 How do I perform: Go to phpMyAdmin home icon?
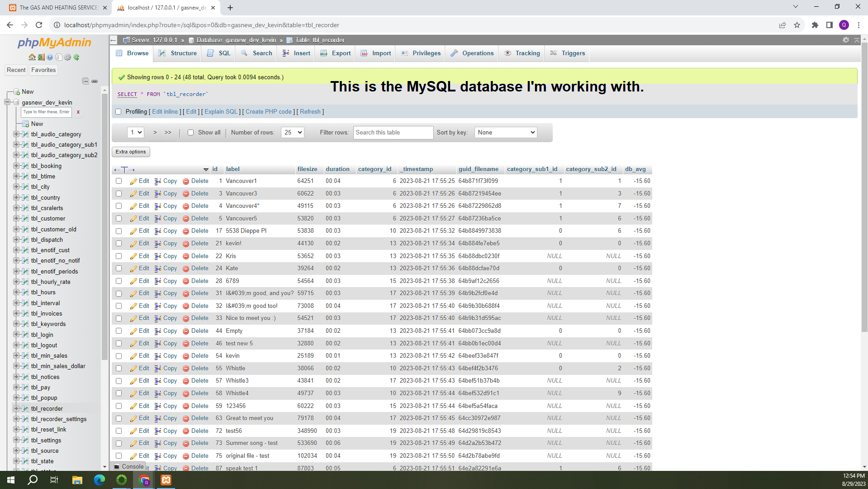pos(32,58)
